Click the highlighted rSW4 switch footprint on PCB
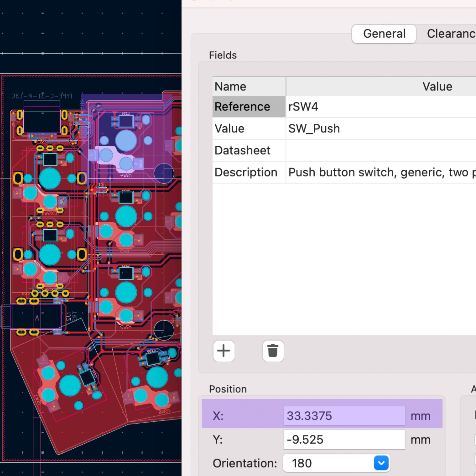The image size is (476, 476). click(x=126, y=140)
